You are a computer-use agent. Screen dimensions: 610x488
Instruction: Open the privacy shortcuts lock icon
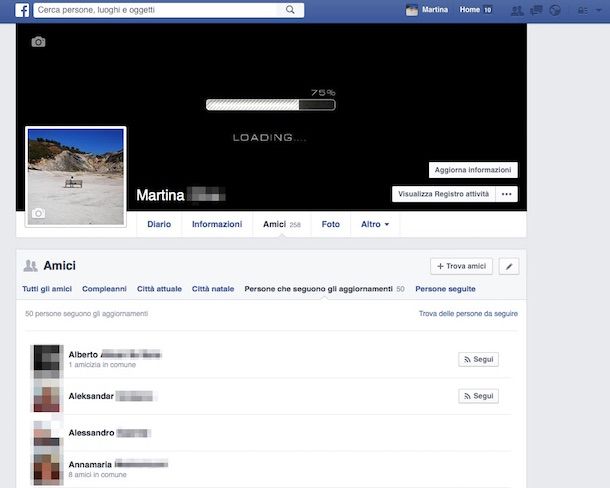(582, 11)
